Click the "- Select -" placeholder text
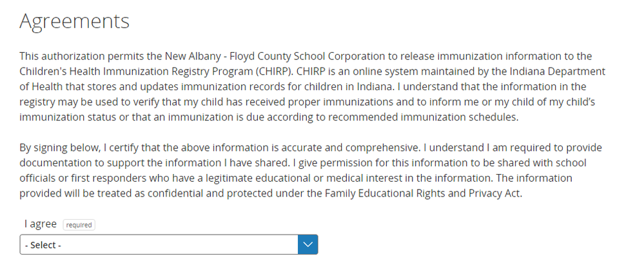Viewport: 644px width, 261px height. pos(43,246)
